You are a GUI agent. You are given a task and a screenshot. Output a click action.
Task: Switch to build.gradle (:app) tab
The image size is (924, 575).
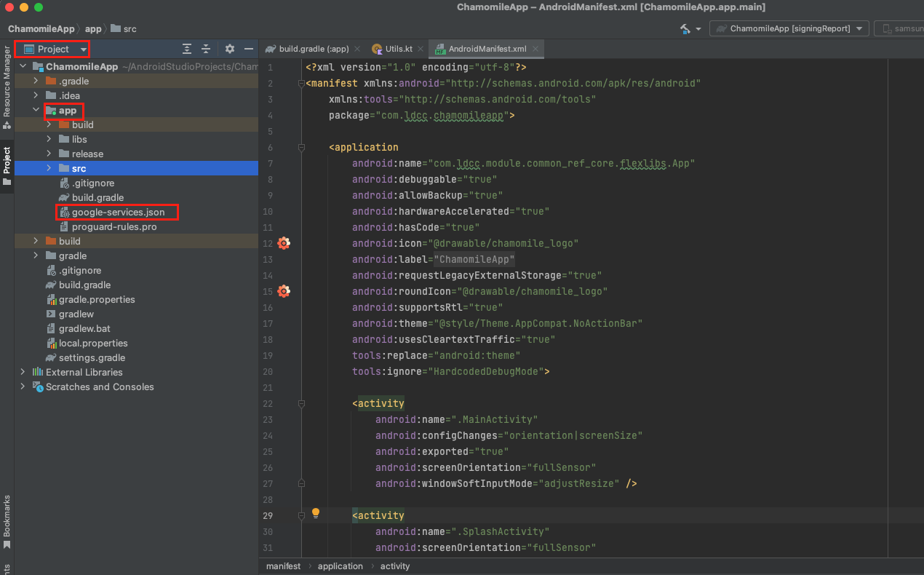pyautogui.click(x=308, y=49)
